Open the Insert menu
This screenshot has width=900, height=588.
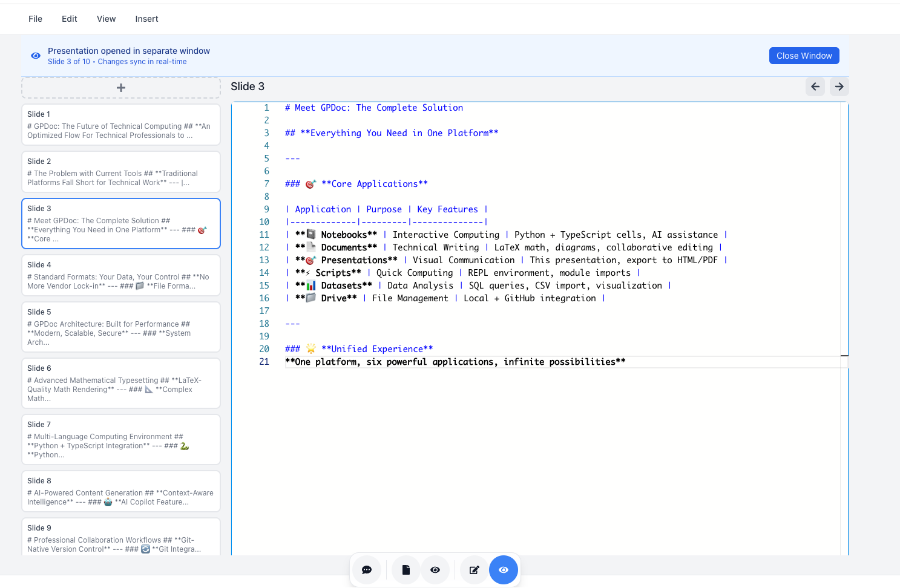pyautogui.click(x=147, y=19)
